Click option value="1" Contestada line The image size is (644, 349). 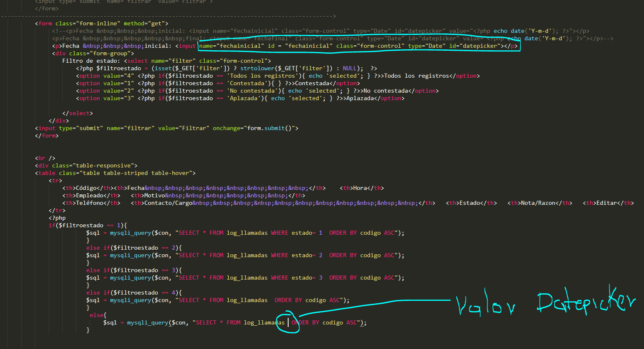pyautogui.click(x=218, y=83)
